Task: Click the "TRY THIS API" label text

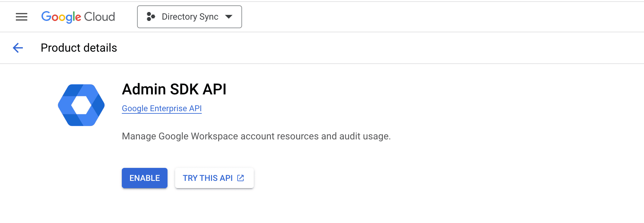Action: 208,178
